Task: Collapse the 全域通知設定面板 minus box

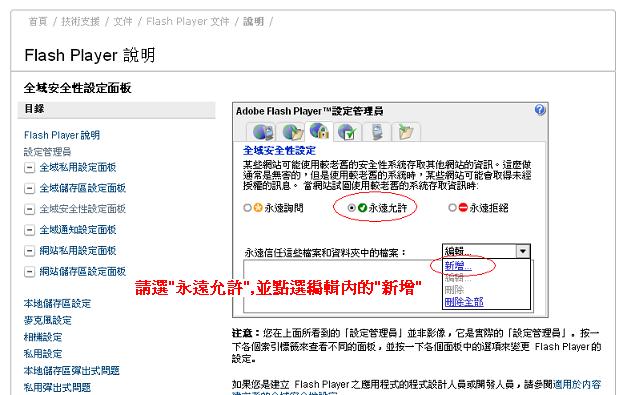Action: point(29,230)
